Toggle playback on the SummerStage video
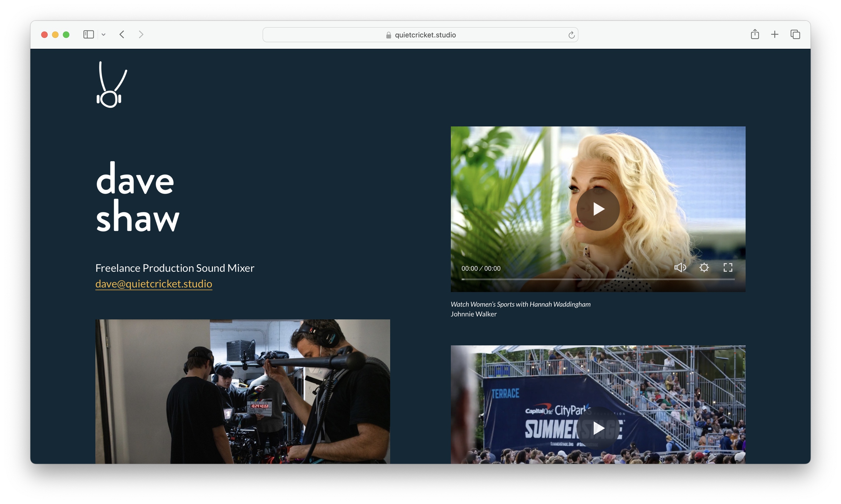Screen dimensions: 841x504 (x=598, y=429)
